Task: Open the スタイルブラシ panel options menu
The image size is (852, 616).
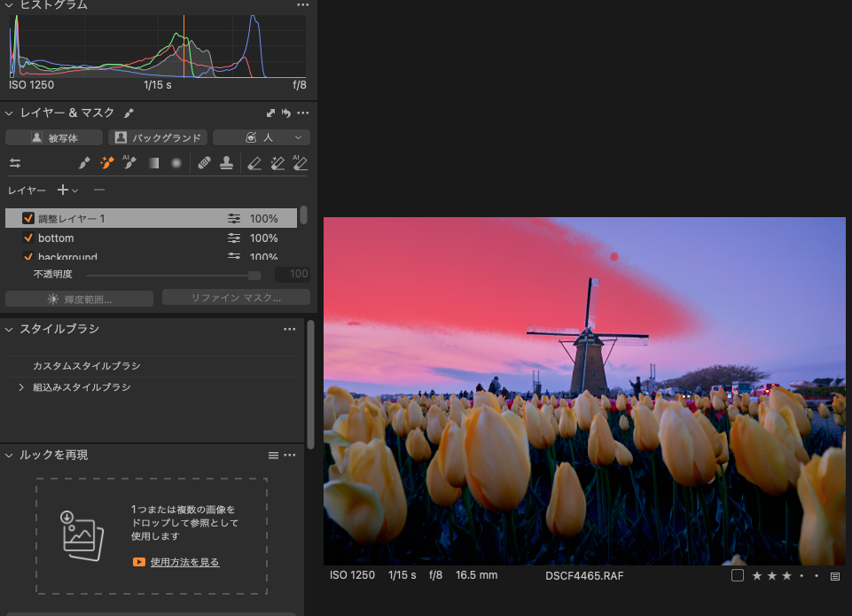Action: [x=289, y=329]
